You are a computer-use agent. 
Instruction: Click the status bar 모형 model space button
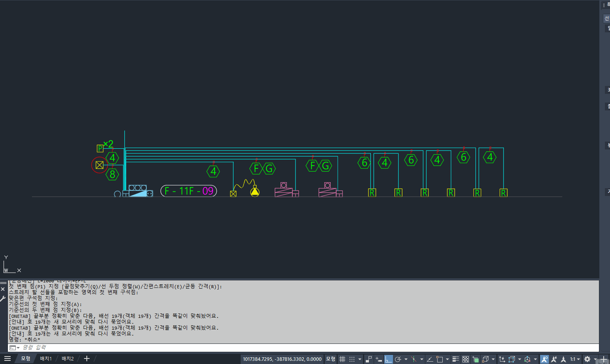[331, 359]
